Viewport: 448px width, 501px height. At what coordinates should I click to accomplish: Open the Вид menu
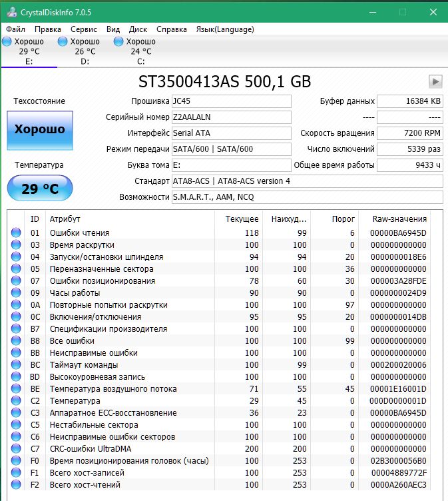(113, 29)
